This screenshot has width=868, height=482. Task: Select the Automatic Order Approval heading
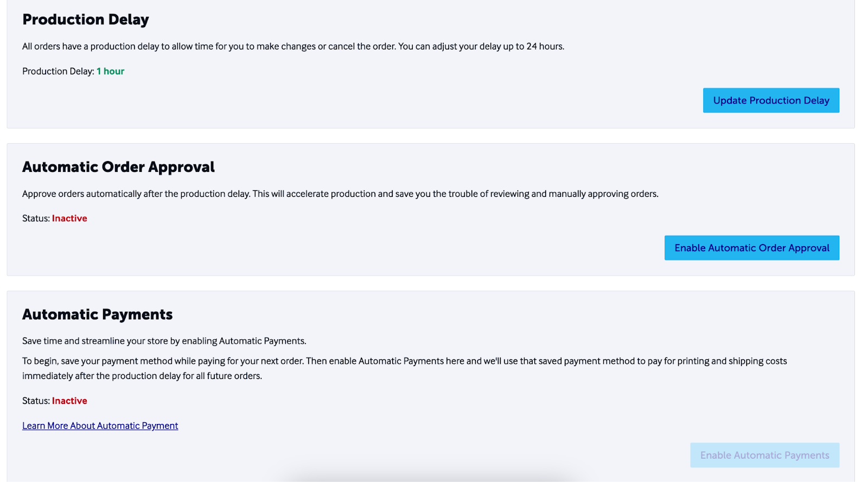pos(118,167)
